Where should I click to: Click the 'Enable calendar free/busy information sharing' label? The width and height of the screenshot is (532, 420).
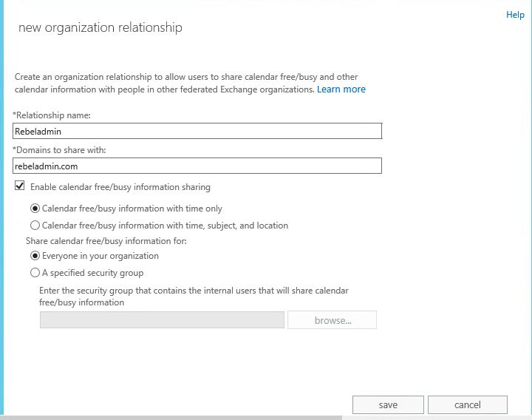click(120, 187)
